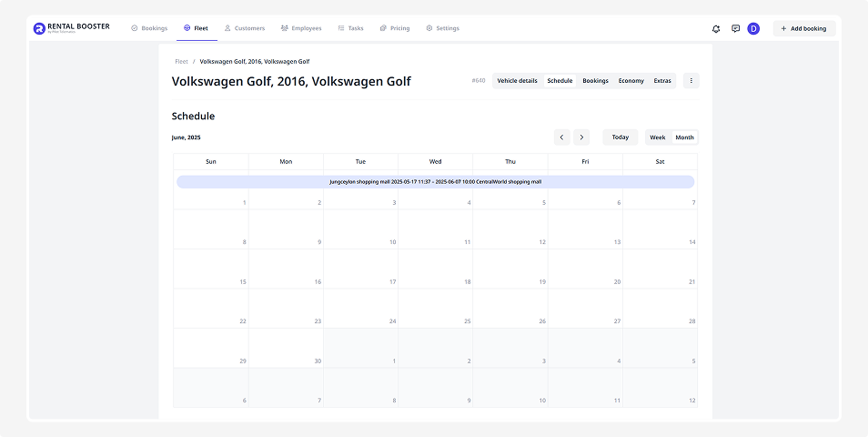868x437 pixels.
Task: Open Tasks in the top navigation
Action: point(350,28)
